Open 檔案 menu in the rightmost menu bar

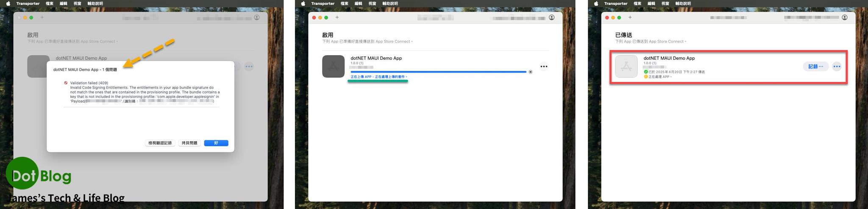click(x=637, y=3)
